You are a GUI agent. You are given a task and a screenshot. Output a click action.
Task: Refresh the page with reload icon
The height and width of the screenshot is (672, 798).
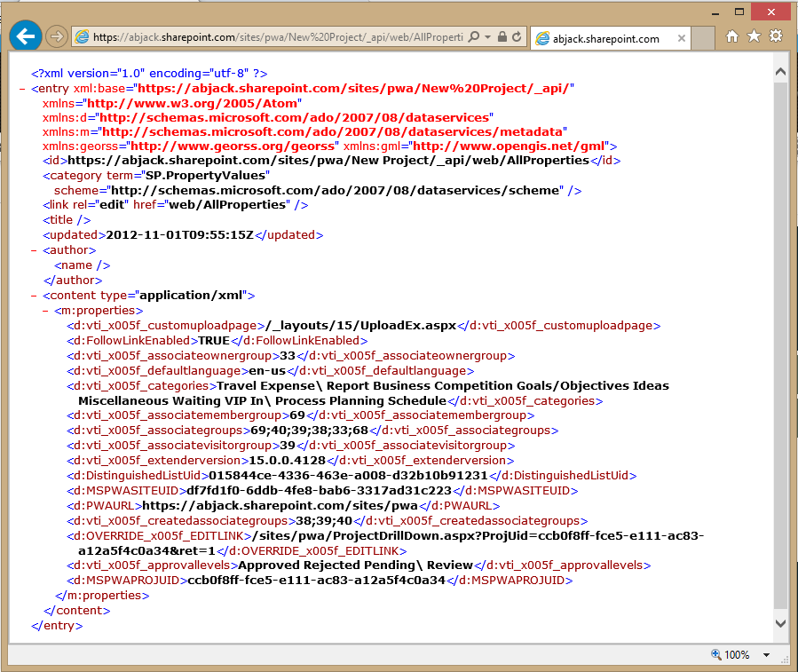(x=517, y=36)
